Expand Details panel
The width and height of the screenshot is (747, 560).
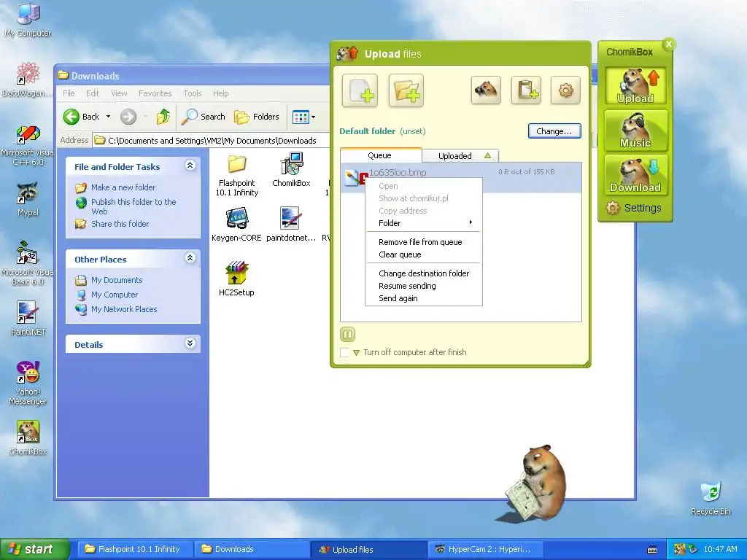click(190, 343)
